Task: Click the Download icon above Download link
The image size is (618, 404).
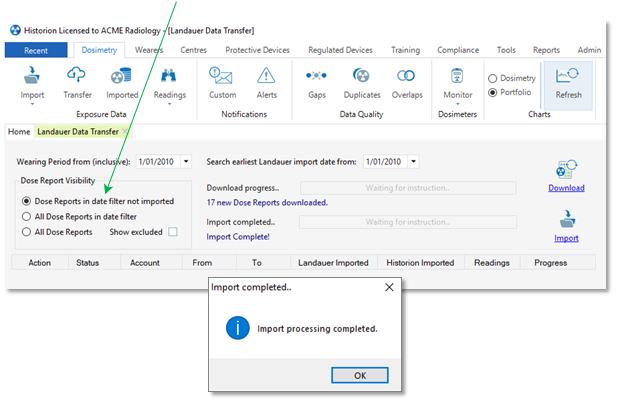Action: (566, 169)
